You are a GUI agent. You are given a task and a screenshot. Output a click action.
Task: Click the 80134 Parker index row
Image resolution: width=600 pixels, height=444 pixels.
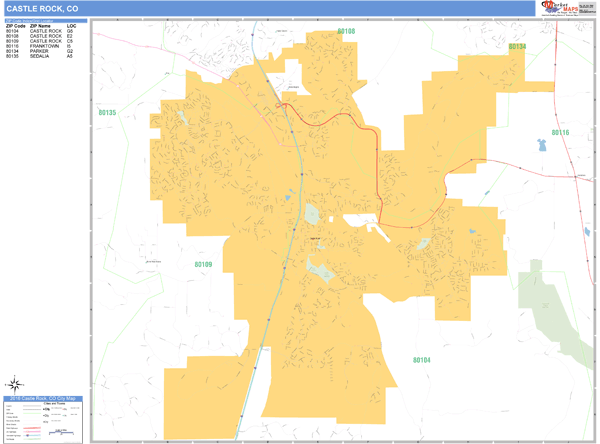(x=40, y=51)
